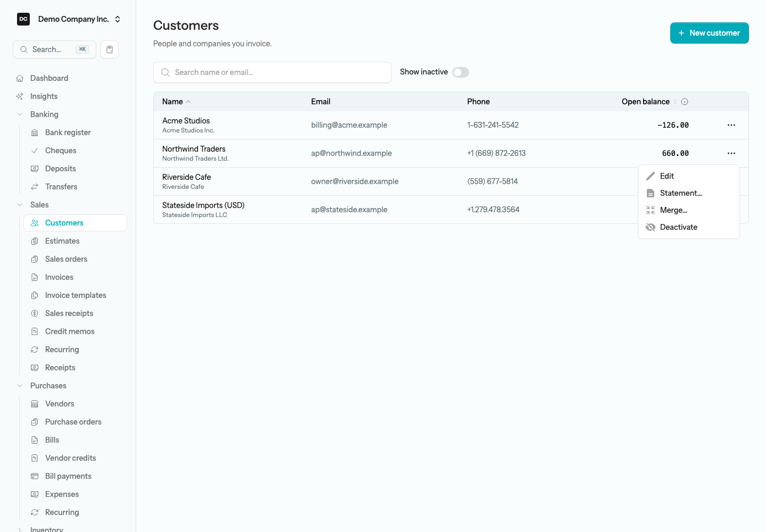Click the Northwind balance 660.00
This screenshot has width=766, height=532.
click(675, 153)
